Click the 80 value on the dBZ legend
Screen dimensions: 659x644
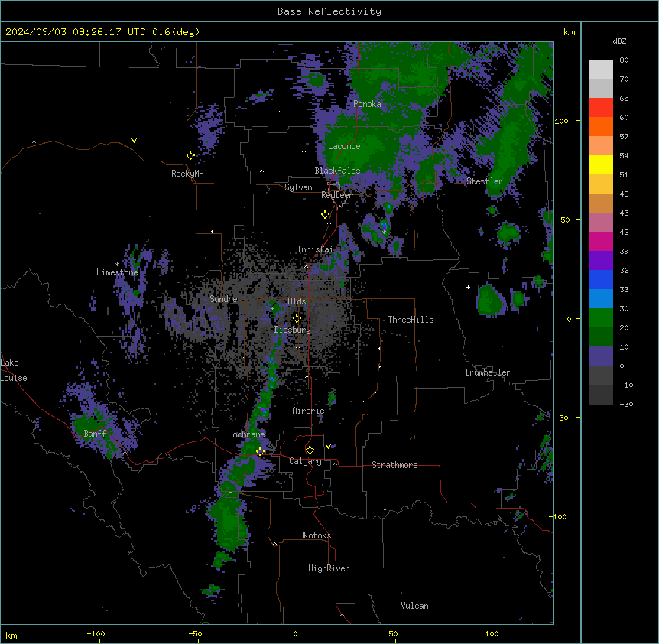pyautogui.click(x=624, y=60)
